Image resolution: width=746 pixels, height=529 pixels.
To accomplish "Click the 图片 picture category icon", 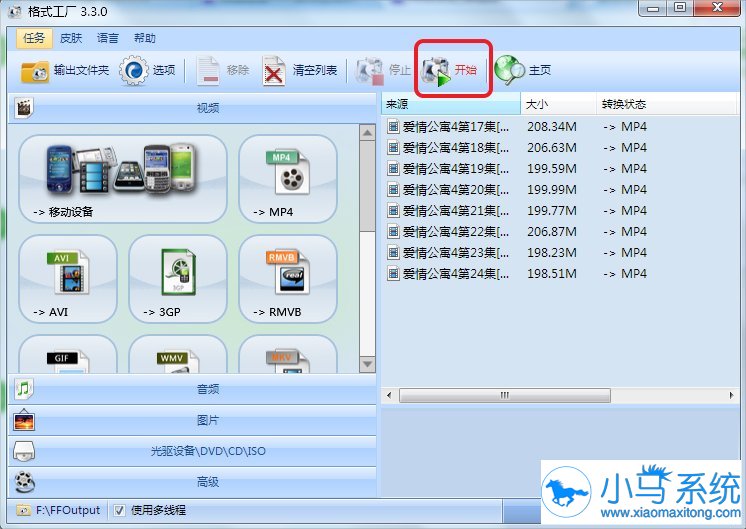I will [x=24, y=420].
